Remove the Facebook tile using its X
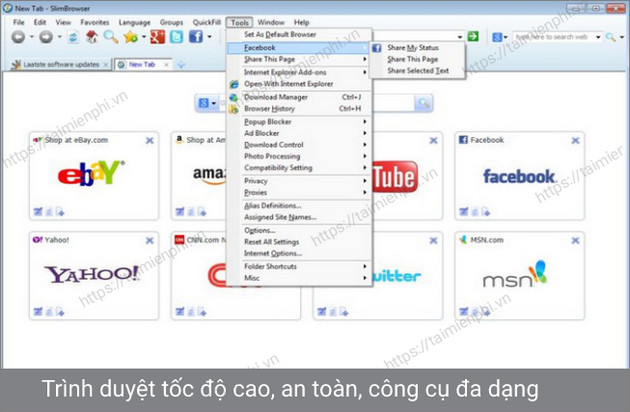Screen dimensions: 630x412 (x=576, y=141)
